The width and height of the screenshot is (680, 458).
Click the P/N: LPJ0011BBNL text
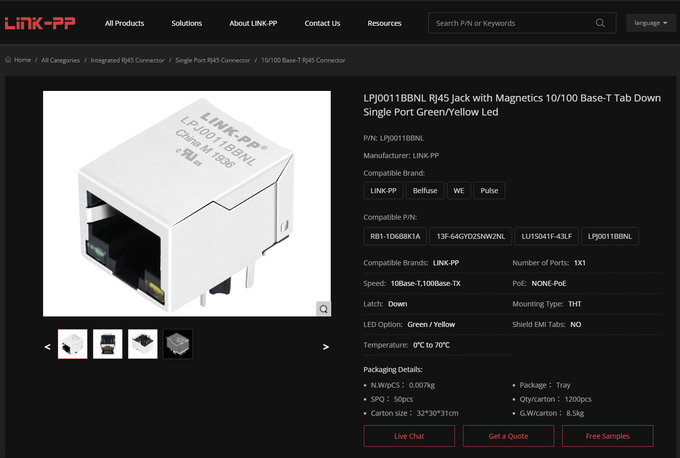pos(394,138)
